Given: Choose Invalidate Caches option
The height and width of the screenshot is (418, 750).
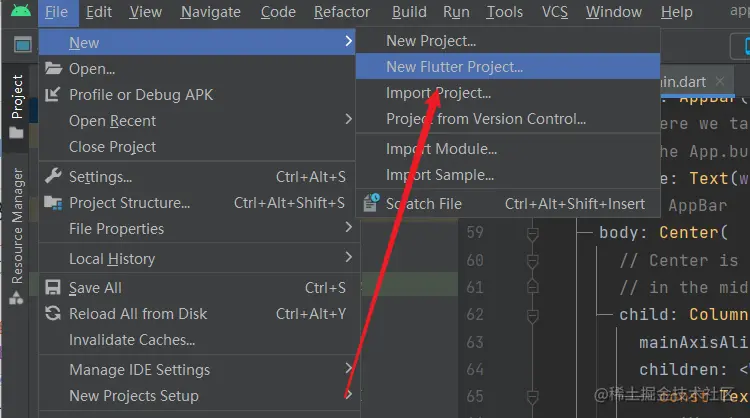Looking at the screenshot, I should (x=132, y=339).
